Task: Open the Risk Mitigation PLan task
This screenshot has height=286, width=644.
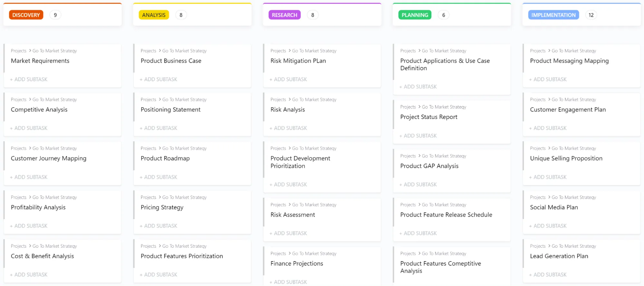Action: 298,61
